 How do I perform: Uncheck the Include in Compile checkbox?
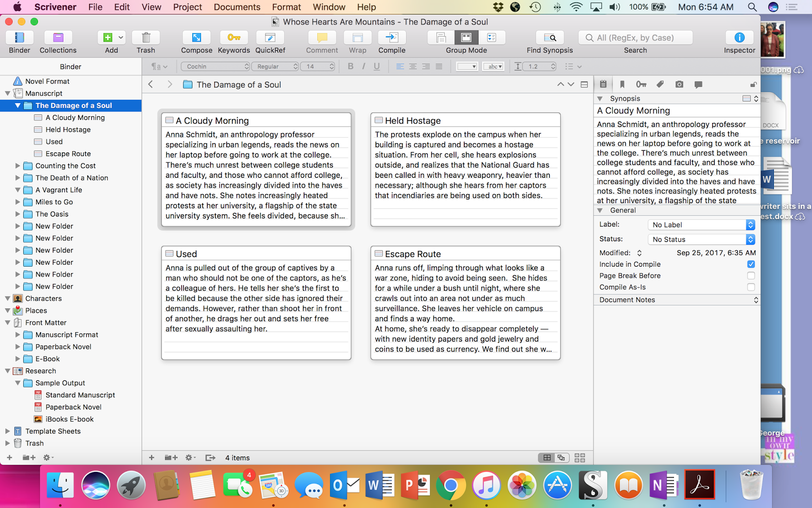tap(751, 264)
